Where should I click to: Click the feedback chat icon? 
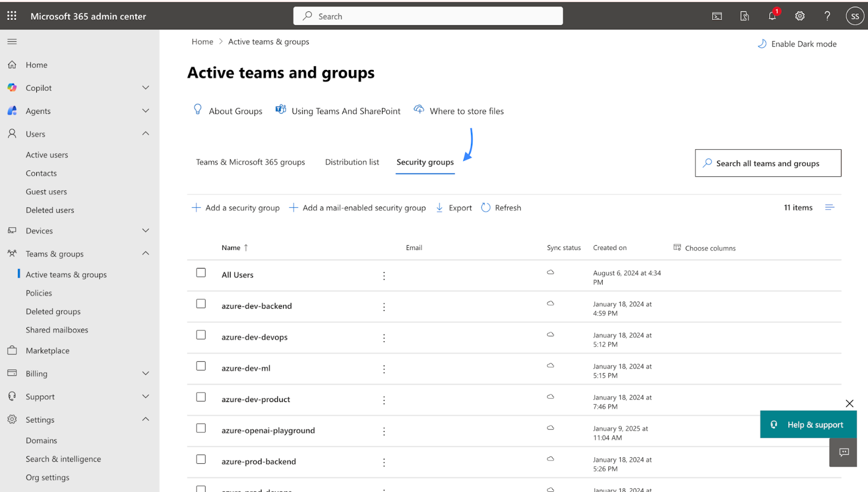[x=844, y=452]
